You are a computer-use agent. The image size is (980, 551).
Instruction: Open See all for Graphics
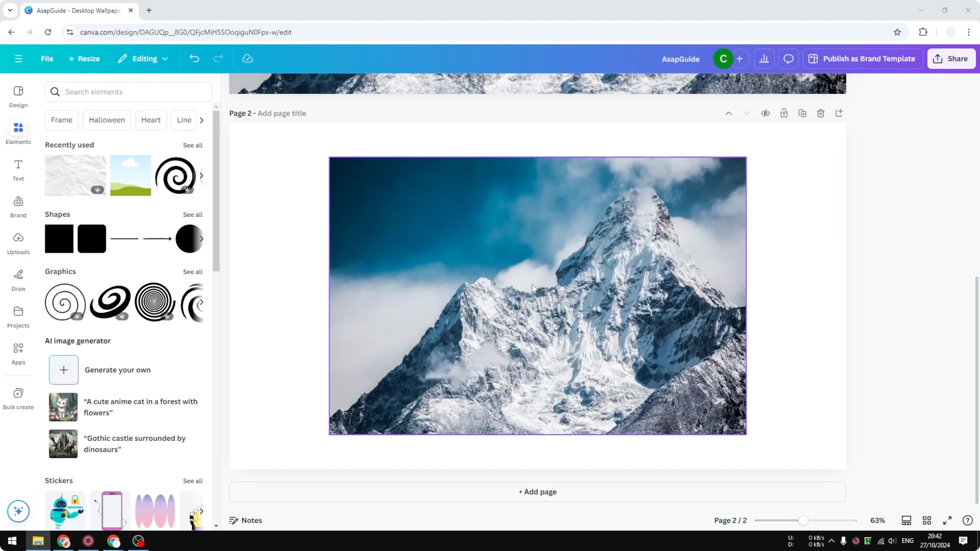pyautogui.click(x=193, y=272)
